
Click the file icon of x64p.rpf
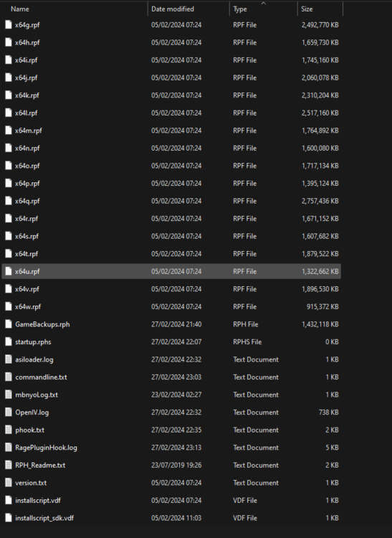click(x=9, y=183)
